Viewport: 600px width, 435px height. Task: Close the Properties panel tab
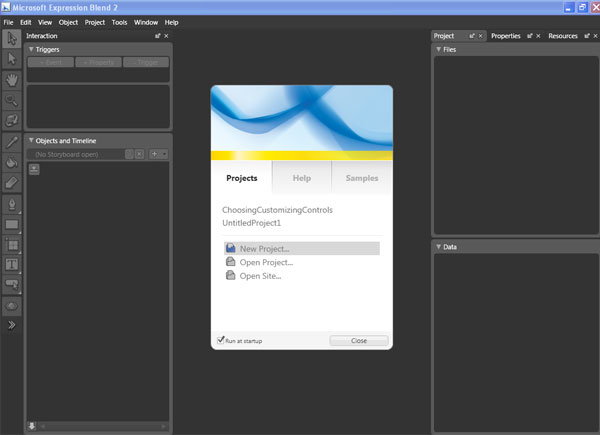pos(538,36)
